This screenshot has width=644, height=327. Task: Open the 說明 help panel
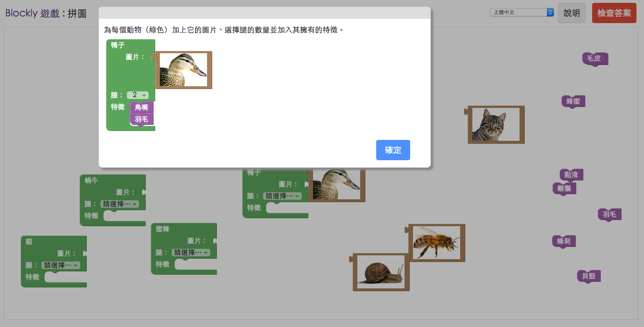point(572,13)
